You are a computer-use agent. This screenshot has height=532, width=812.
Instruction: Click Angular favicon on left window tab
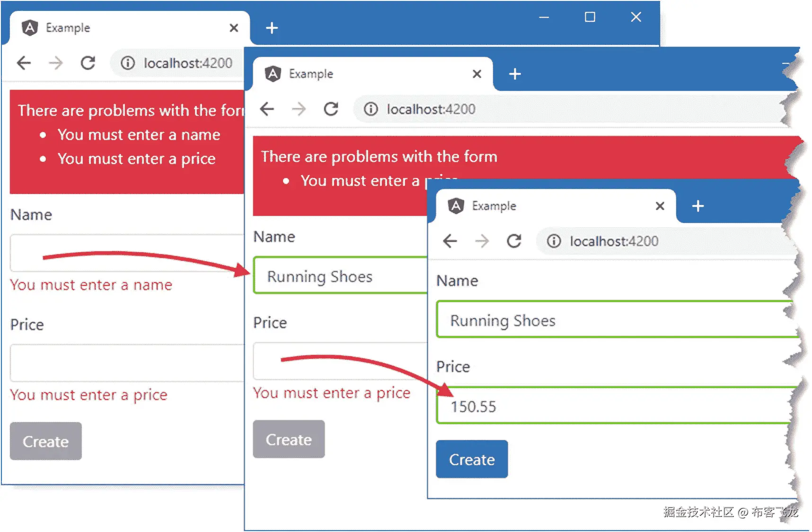30,28
